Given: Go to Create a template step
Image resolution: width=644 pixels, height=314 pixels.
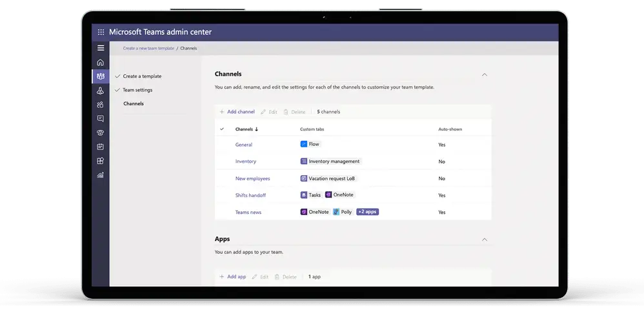Looking at the screenshot, I should tap(142, 76).
